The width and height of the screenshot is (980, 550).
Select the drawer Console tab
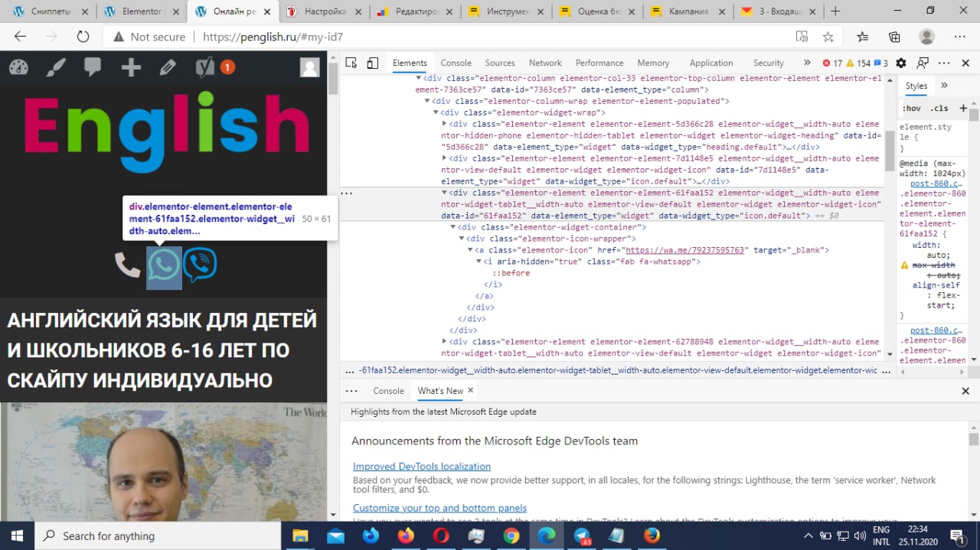[x=388, y=391]
